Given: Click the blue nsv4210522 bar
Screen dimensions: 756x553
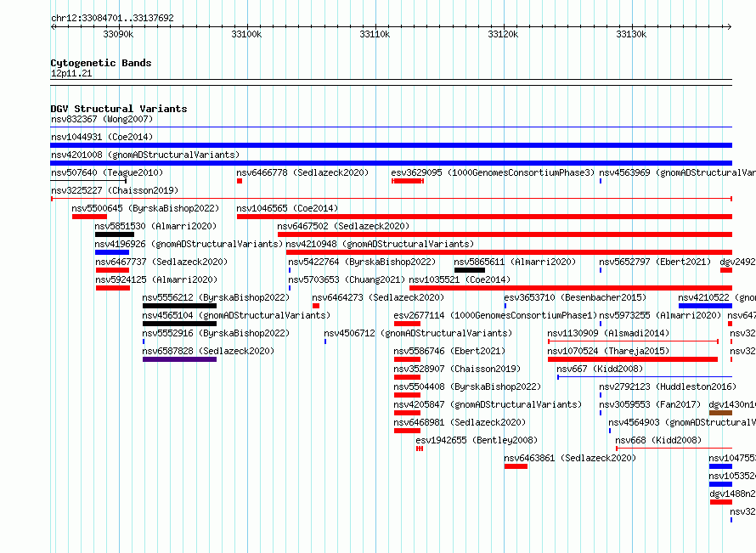Looking at the screenshot, I should coord(705,306).
